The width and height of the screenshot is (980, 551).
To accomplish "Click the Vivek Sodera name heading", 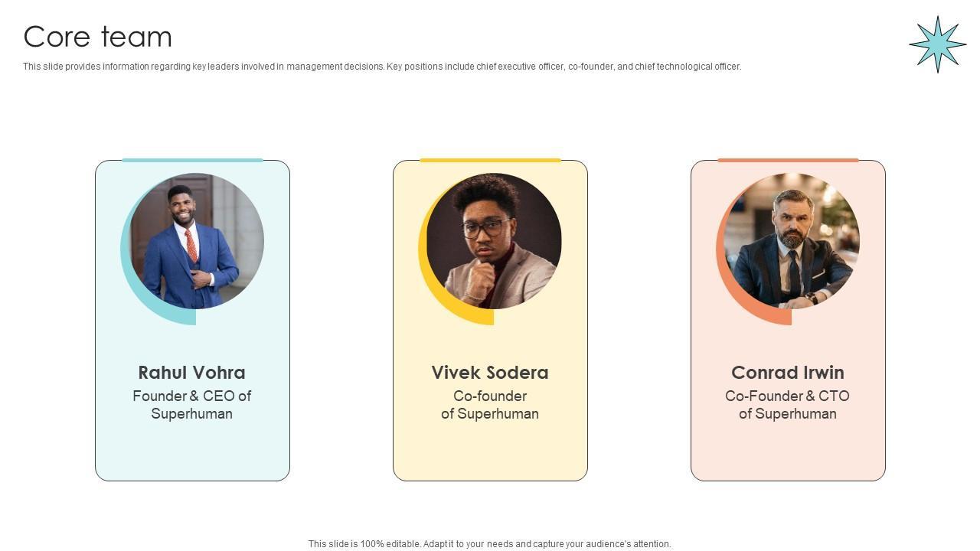I will (490, 373).
